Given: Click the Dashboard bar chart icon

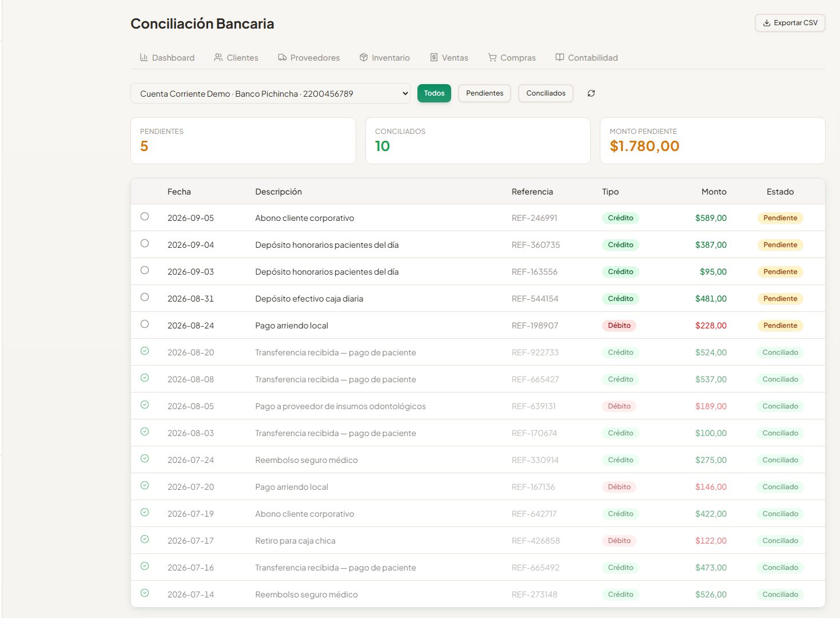Looking at the screenshot, I should pyautogui.click(x=144, y=57).
